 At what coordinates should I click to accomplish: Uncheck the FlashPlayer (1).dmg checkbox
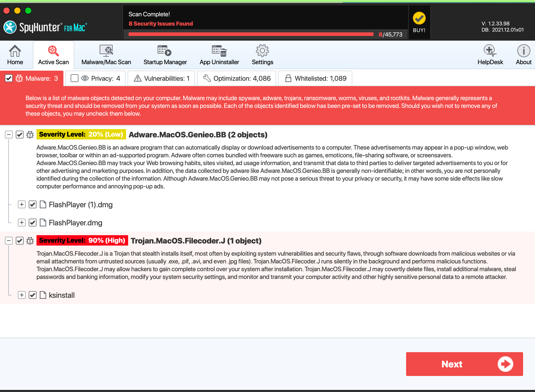tap(33, 205)
